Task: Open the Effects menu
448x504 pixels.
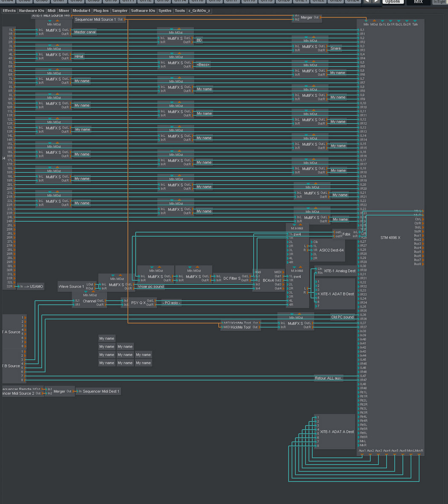Action: coord(9,11)
